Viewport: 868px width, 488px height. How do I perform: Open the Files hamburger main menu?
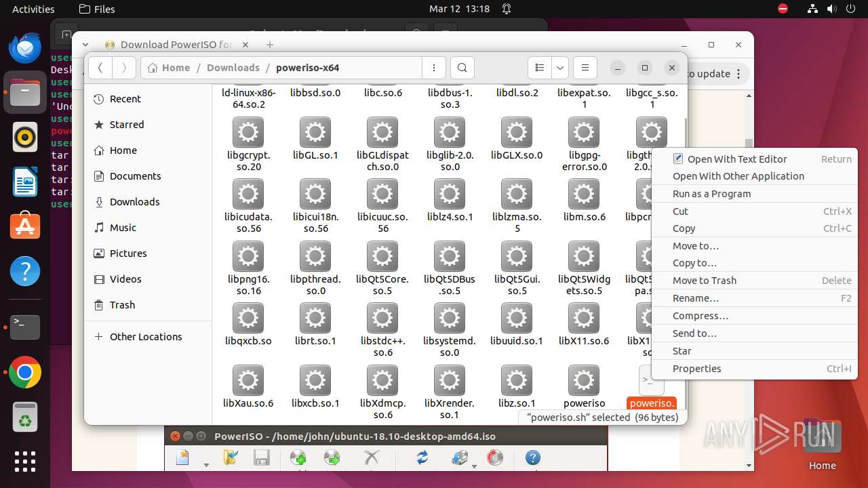[585, 68]
